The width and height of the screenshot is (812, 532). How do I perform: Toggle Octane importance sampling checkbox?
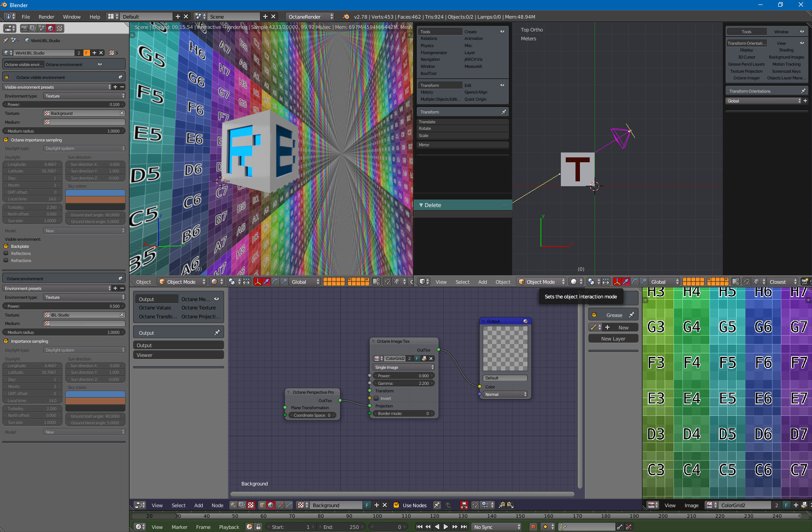[x=6, y=140]
